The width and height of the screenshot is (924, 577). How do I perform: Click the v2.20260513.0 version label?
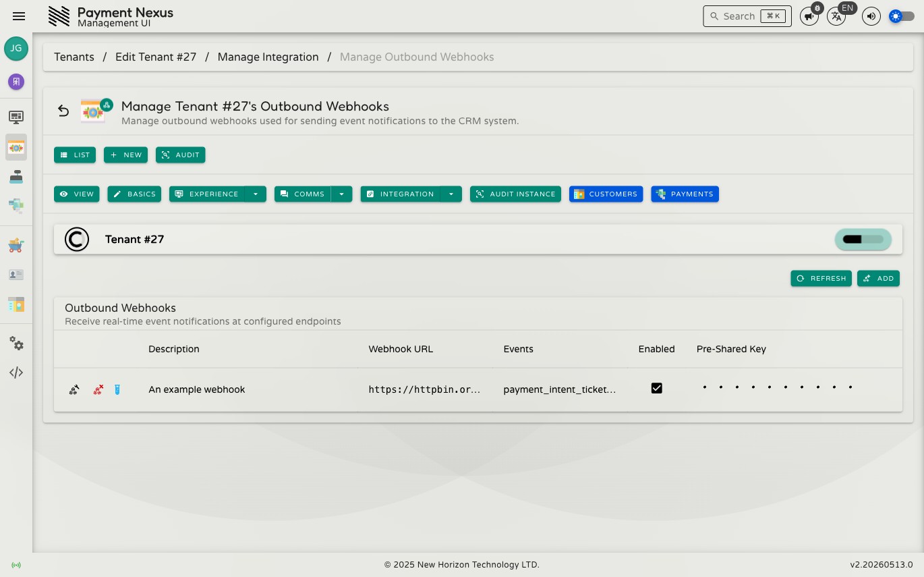pyautogui.click(x=881, y=565)
